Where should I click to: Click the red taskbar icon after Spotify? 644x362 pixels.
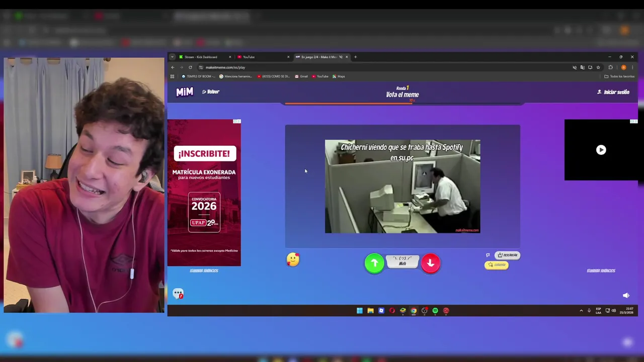(x=446, y=311)
